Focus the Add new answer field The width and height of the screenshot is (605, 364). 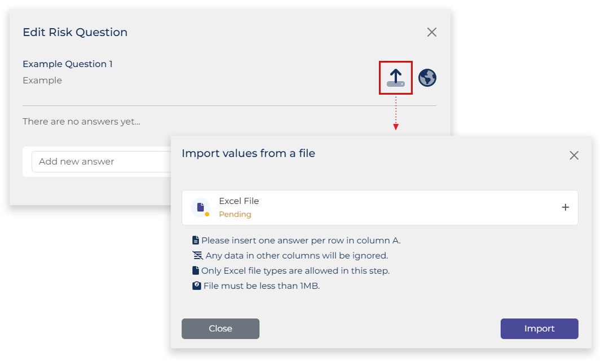tap(101, 162)
